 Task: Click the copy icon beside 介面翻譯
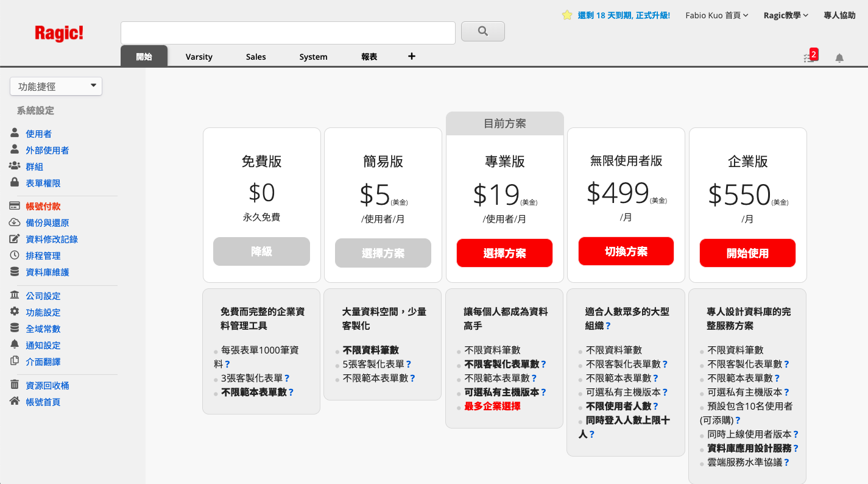[x=15, y=361]
